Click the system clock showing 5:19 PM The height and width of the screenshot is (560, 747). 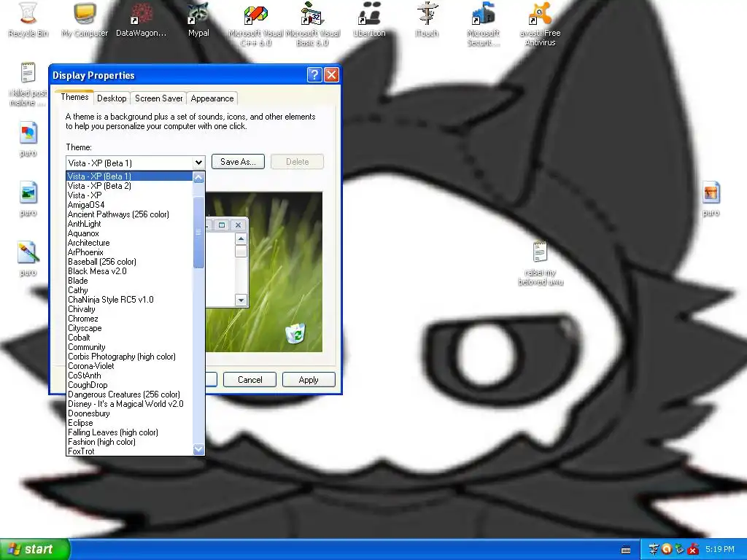click(x=720, y=549)
